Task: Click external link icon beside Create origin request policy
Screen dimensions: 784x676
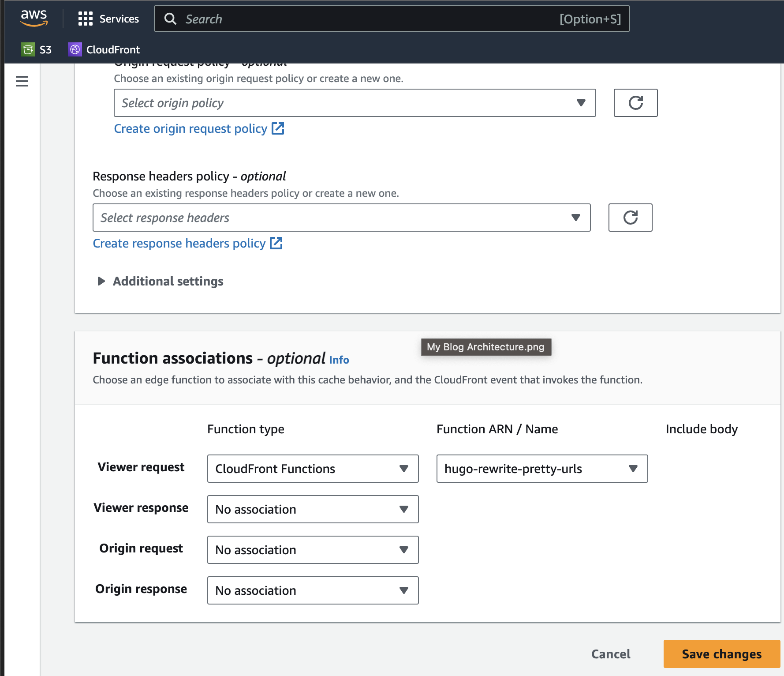Action: pyautogui.click(x=278, y=128)
